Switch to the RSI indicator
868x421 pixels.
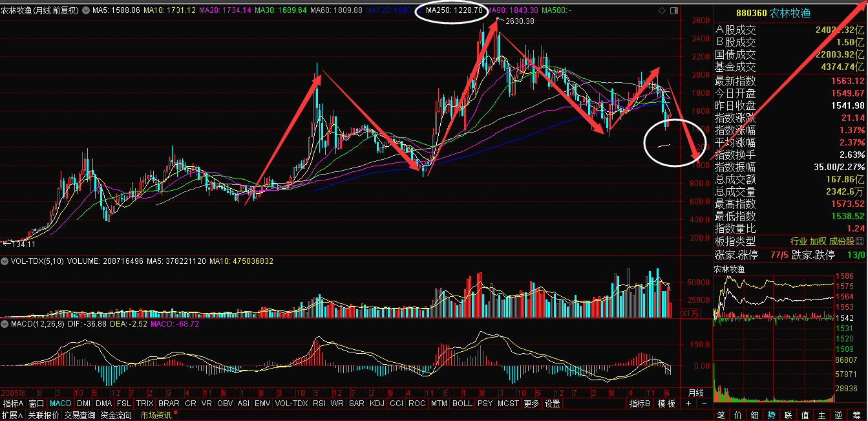pos(319,404)
